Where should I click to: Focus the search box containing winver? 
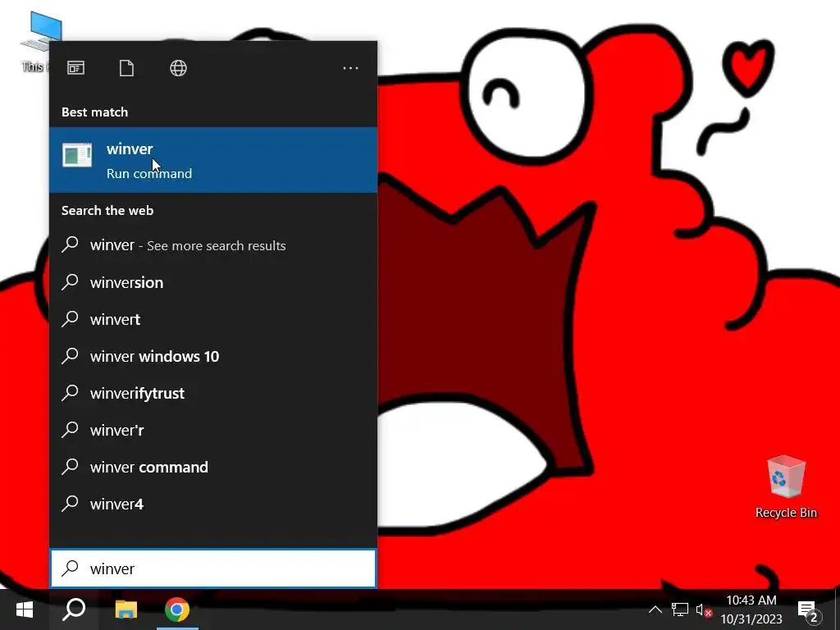pyautogui.click(x=213, y=568)
